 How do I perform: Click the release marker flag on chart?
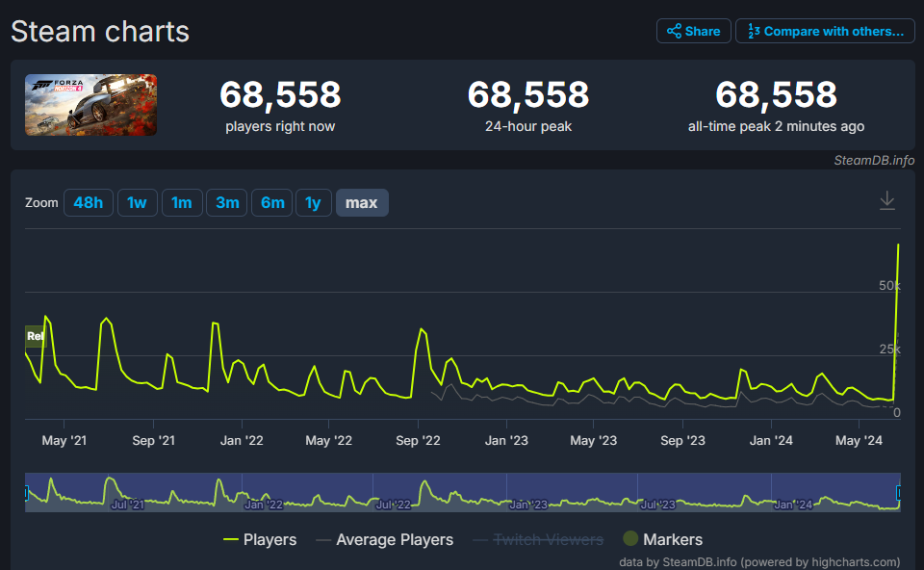pyautogui.click(x=35, y=337)
